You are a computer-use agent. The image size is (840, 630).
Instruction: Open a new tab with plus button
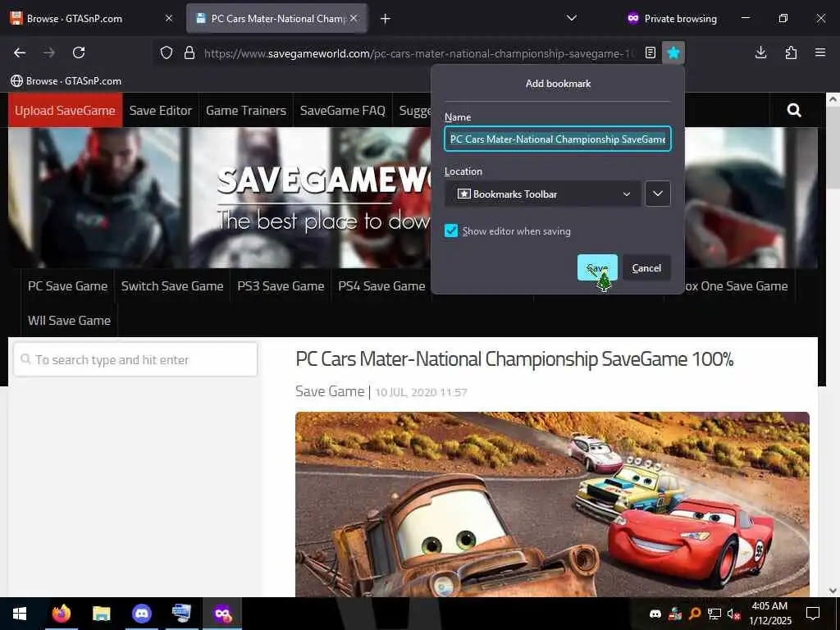coord(386,19)
